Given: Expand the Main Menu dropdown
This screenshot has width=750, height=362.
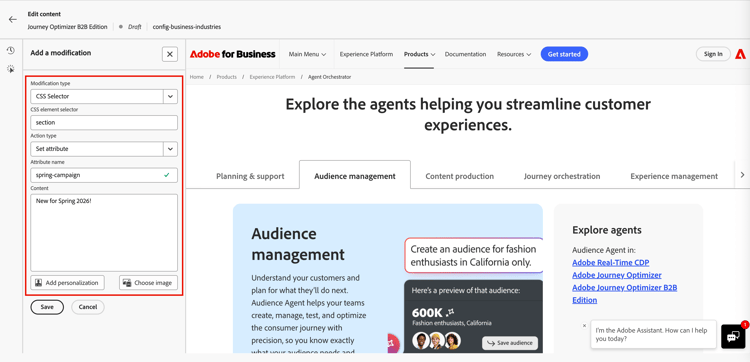Looking at the screenshot, I should pos(307,55).
